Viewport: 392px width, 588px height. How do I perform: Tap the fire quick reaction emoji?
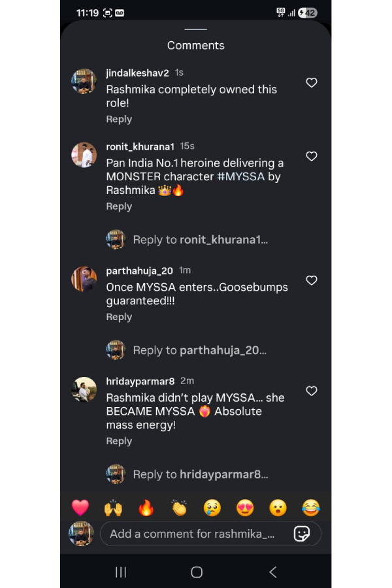146,508
